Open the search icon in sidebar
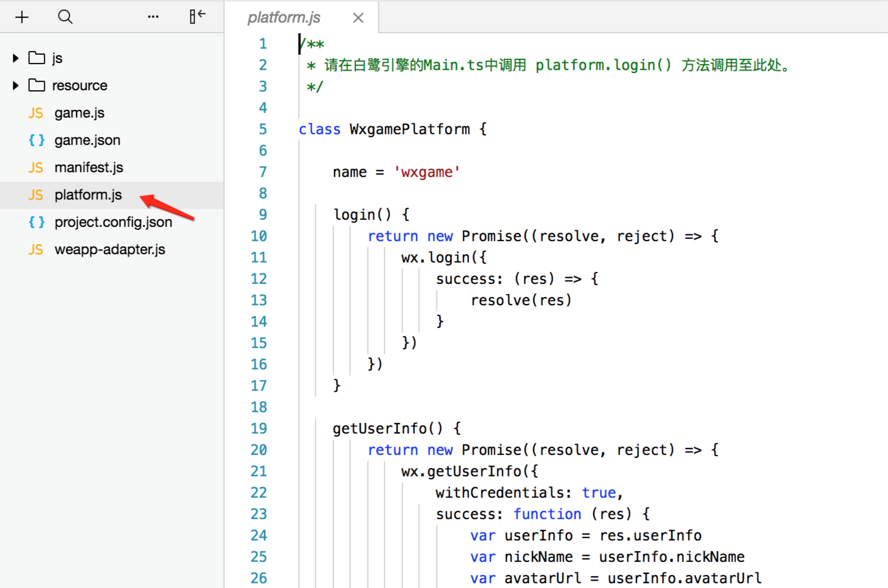The width and height of the screenshot is (888, 588). (x=65, y=17)
